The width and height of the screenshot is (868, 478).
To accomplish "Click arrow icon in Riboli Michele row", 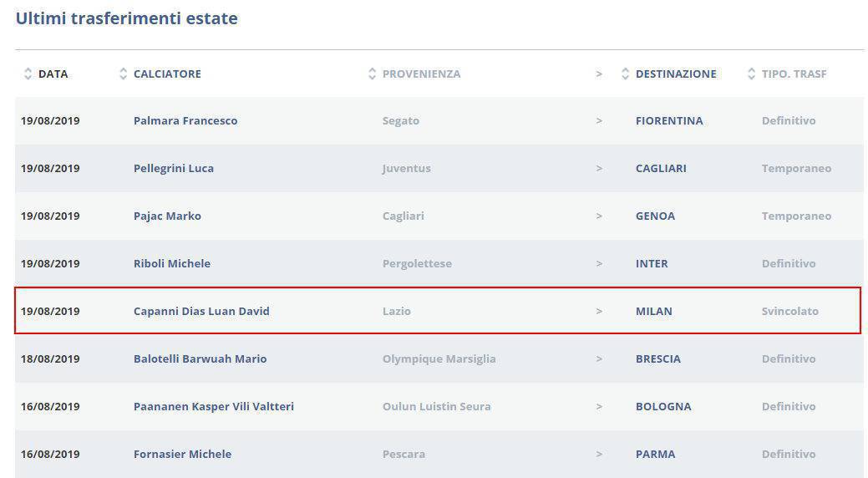I will 599,263.
